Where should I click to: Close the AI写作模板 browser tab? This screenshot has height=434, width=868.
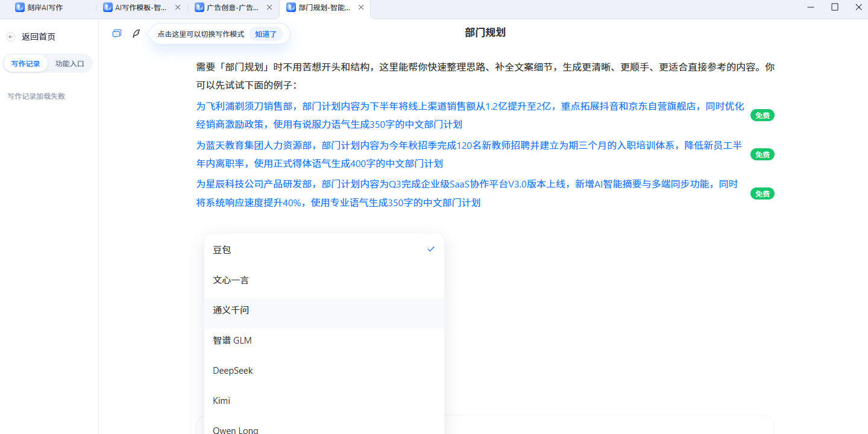pos(178,7)
